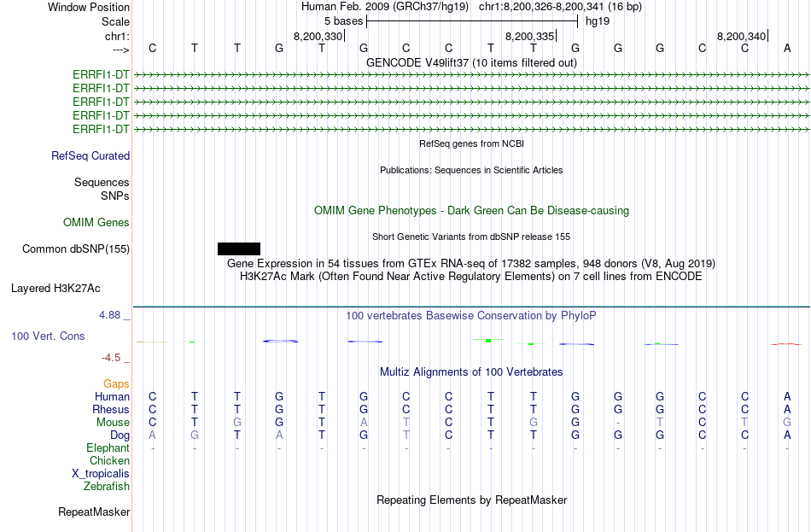The image size is (811, 532).
Task: Click the GENCODE V49lift37 track title
Action: pyautogui.click(x=471, y=62)
